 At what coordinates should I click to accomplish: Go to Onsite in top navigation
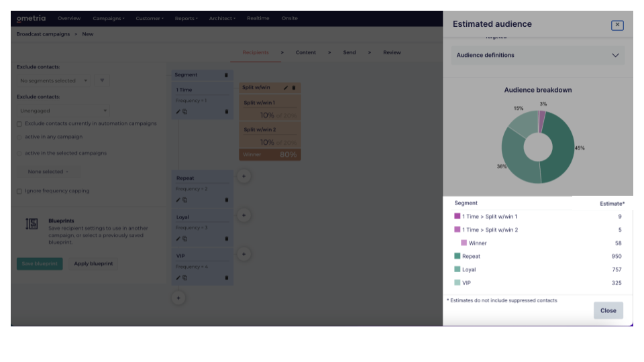click(x=290, y=19)
